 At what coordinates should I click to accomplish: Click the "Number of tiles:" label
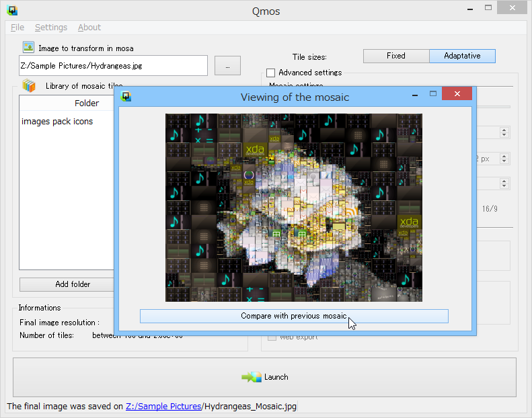coord(46,335)
